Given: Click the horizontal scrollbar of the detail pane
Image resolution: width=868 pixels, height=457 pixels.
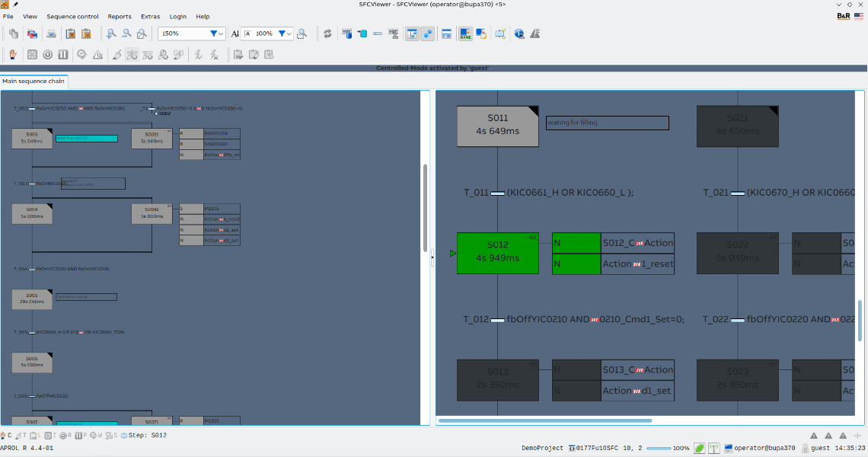Looking at the screenshot, I should coord(545,420).
